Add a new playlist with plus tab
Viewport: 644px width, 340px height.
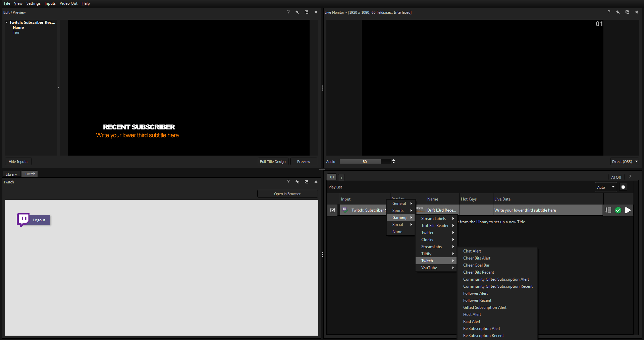(341, 177)
